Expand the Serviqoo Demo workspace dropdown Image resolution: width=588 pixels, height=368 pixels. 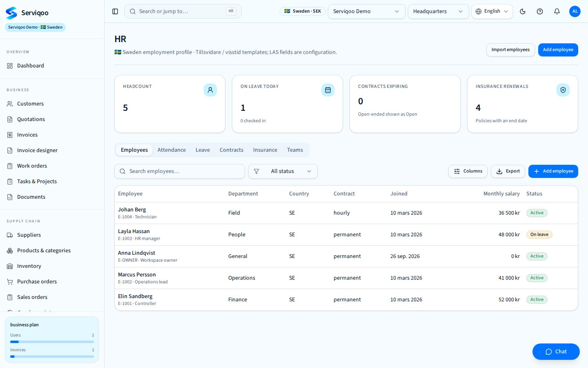366,11
